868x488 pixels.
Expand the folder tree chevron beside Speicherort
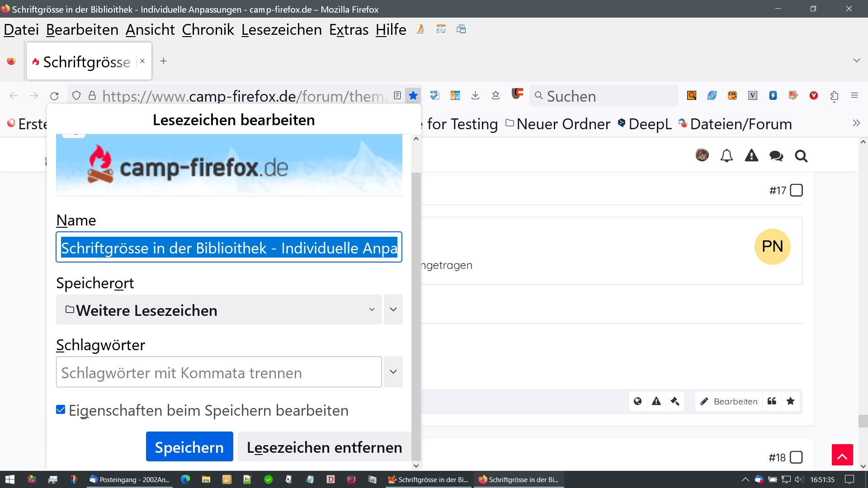click(393, 310)
